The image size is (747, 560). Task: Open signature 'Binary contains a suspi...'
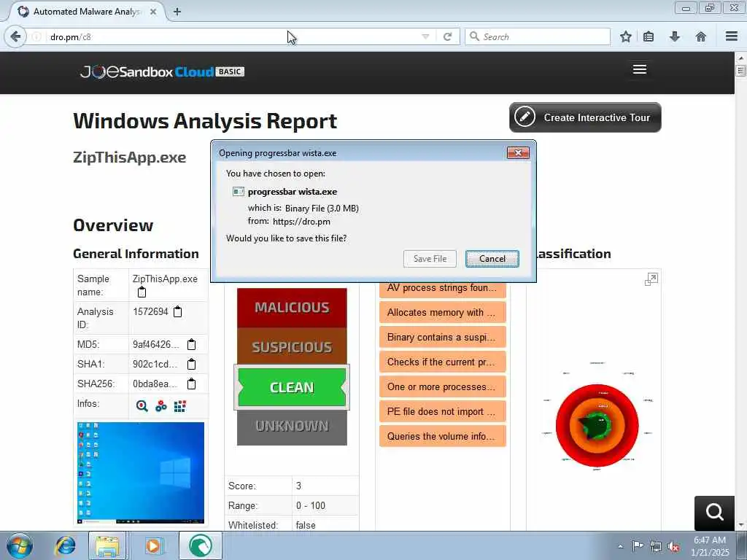click(443, 337)
